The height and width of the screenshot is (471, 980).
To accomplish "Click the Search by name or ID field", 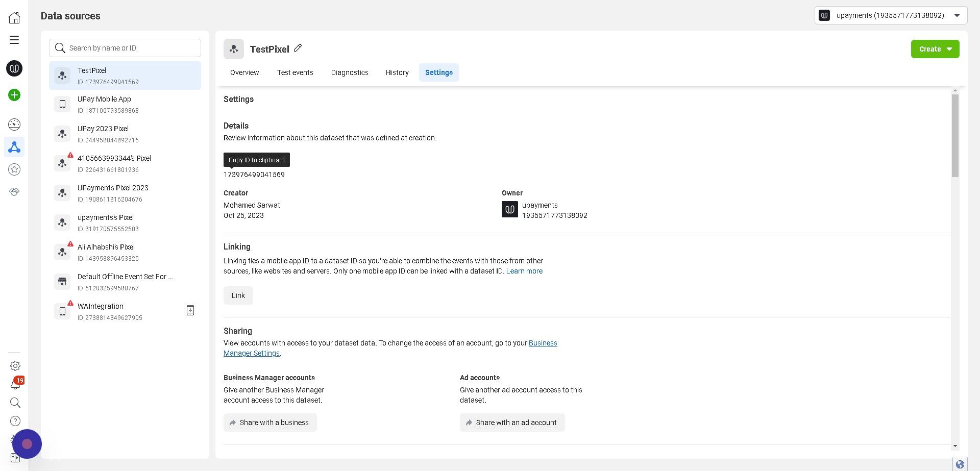I will 125,48.
